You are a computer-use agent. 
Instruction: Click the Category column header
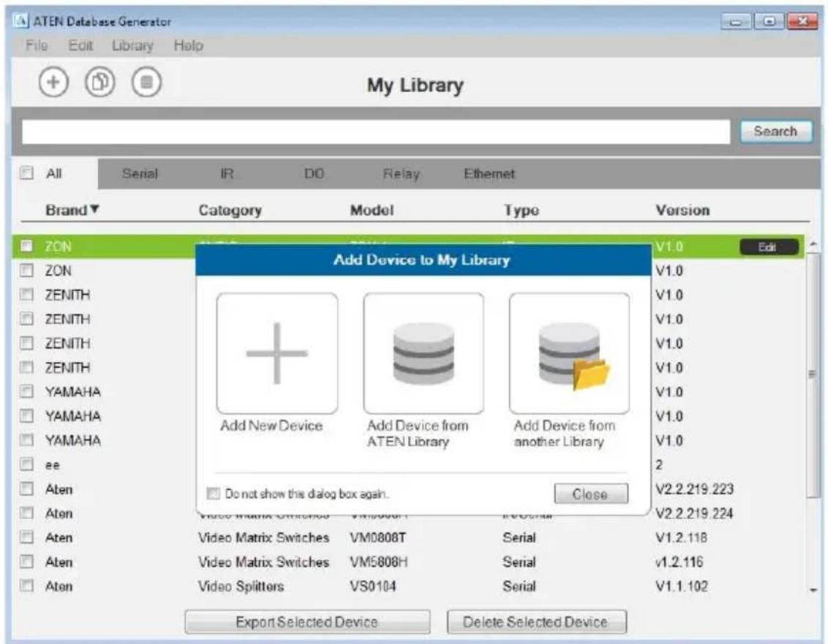tap(230, 210)
